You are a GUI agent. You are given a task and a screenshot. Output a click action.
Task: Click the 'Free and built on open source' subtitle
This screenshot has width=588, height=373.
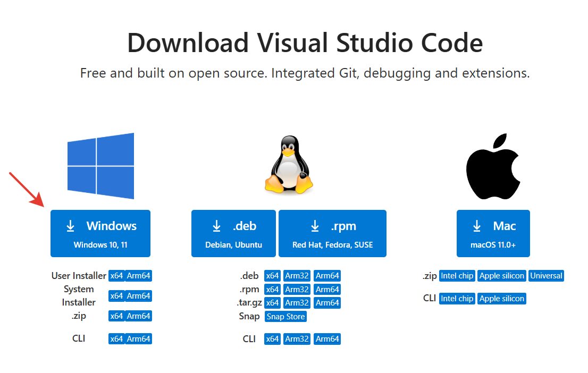coord(305,73)
